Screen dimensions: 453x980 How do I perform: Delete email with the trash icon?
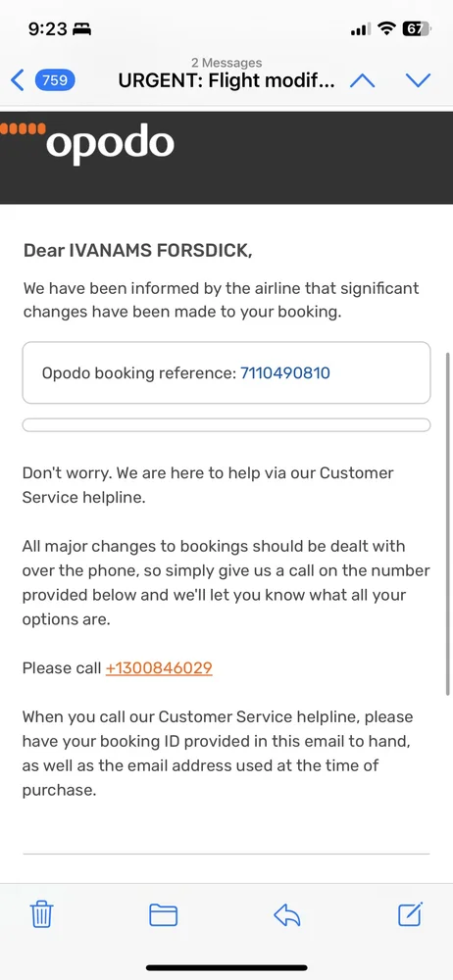(x=42, y=914)
